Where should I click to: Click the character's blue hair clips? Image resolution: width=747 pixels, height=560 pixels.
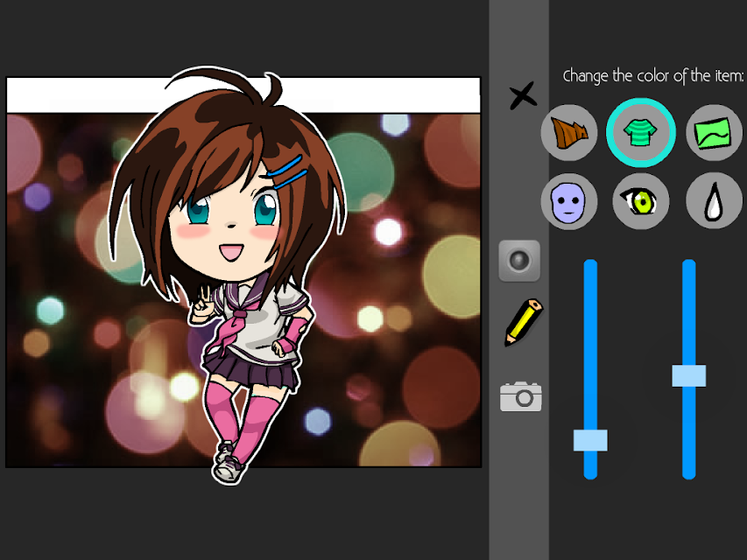pos(286,171)
